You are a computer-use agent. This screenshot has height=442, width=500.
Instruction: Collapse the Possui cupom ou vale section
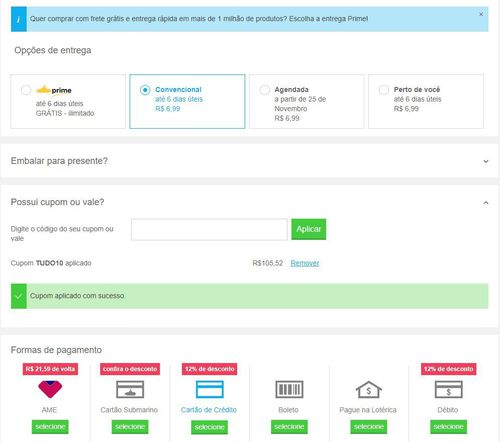(486, 203)
